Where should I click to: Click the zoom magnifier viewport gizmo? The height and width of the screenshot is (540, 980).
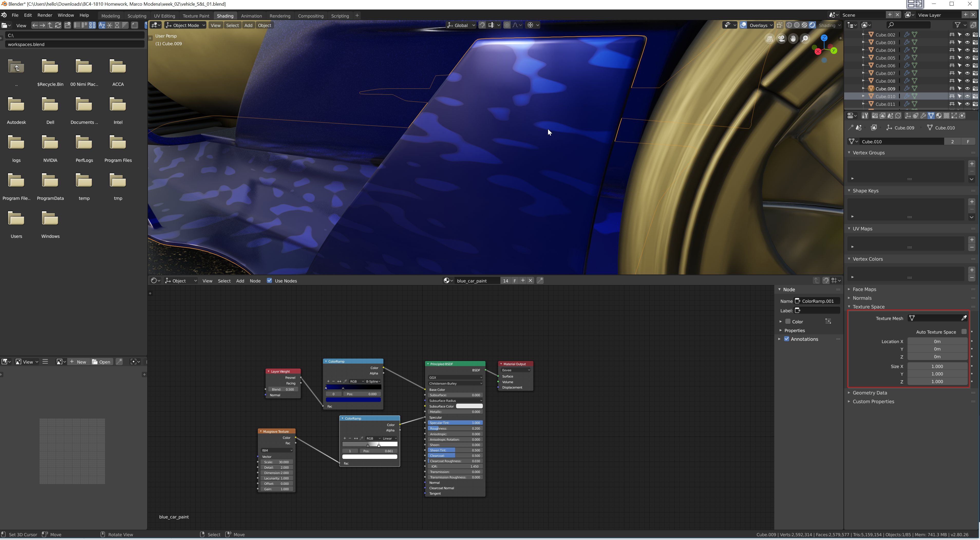(805, 39)
